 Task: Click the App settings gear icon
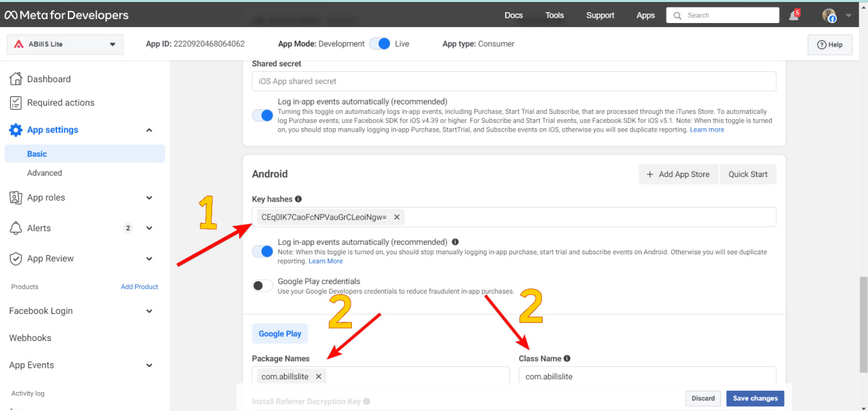pyautogui.click(x=16, y=130)
